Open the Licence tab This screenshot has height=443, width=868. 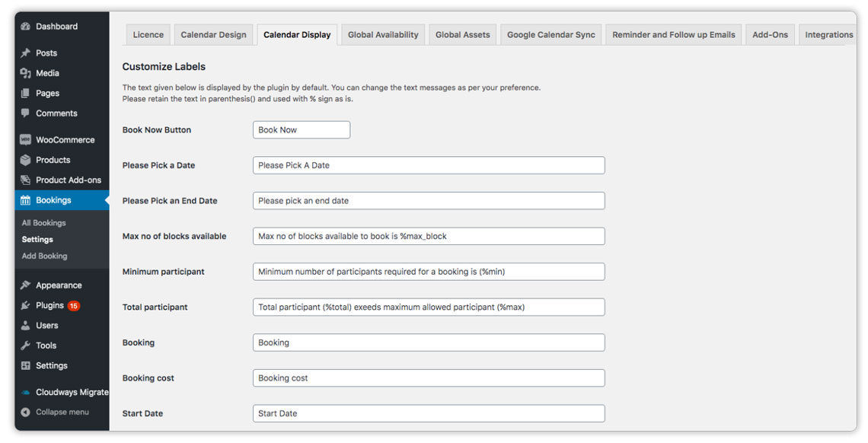point(148,34)
